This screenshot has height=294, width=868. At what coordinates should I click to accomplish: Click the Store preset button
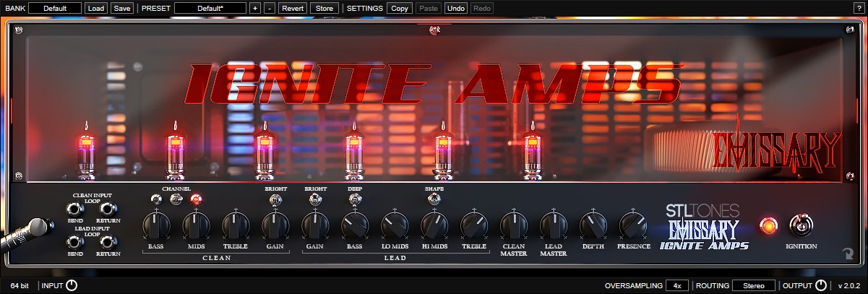(325, 8)
